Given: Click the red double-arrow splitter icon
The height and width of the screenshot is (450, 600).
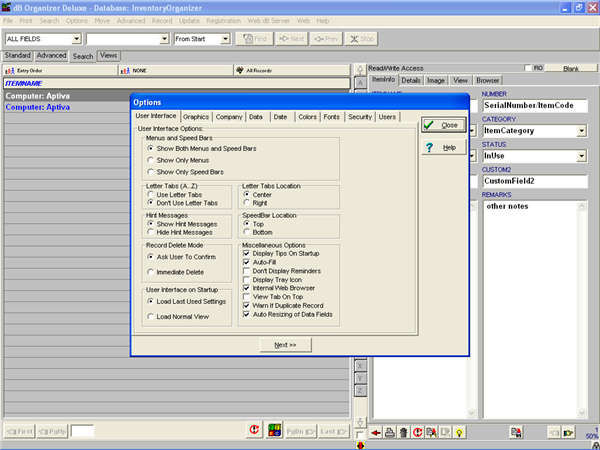Looking at the screenshot, I should (x=360, y=445).
